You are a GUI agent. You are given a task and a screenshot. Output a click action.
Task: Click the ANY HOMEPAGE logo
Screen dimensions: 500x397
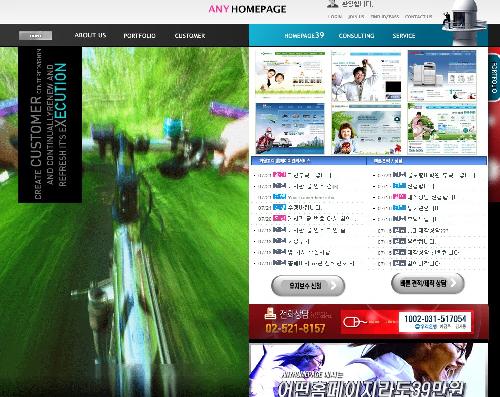(247, 9)
